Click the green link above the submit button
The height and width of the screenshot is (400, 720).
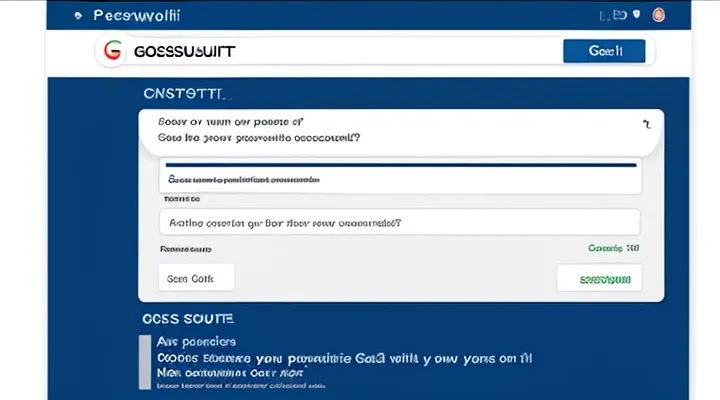point(614,247)
